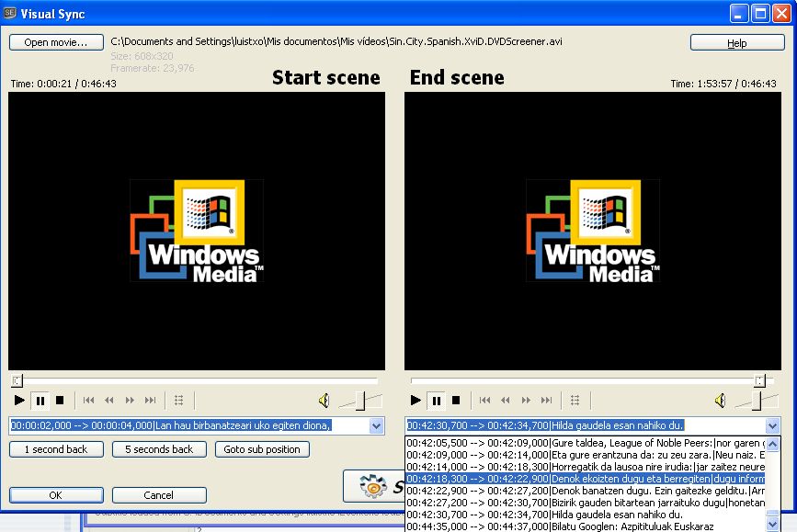Click the End scene subtitle text field
This screenshot has height=532, width=797.
click(x=586, y=425)
